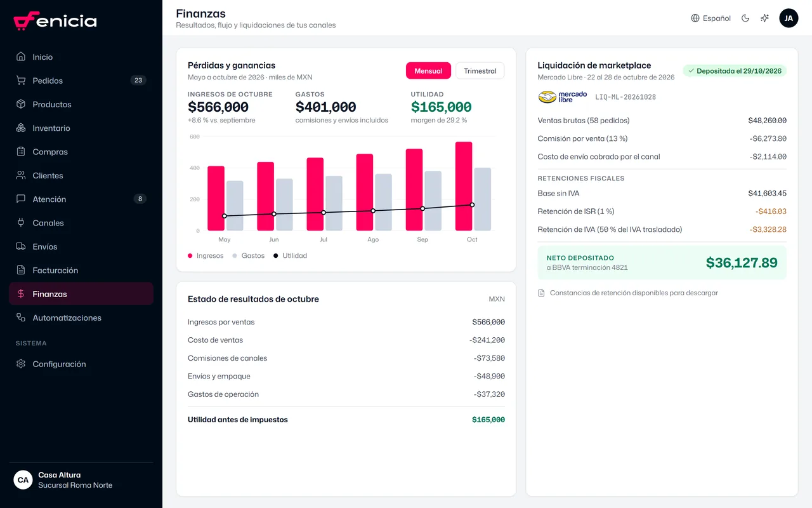Select the Productos box icon
This screenshot has width=812, height=508.
(21, 104)
